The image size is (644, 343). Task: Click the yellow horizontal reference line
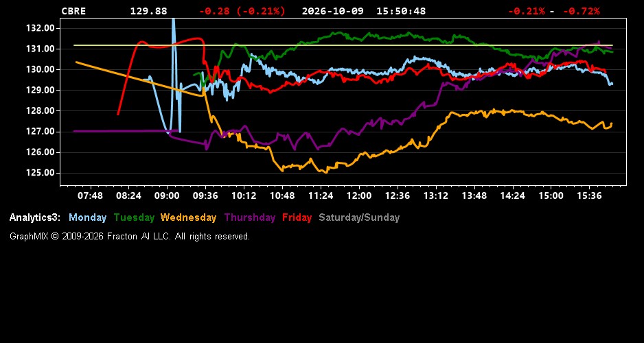click(343, 45)
